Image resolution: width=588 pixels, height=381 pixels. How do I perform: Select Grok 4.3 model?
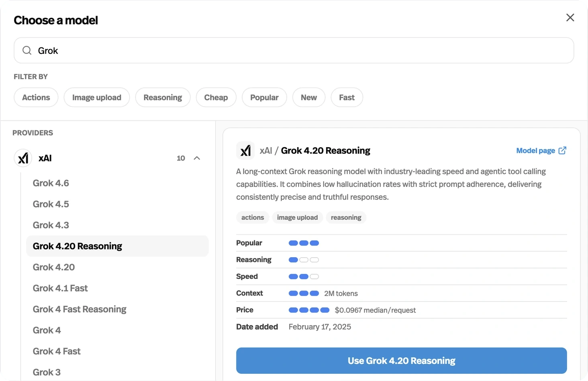[117, 225]
